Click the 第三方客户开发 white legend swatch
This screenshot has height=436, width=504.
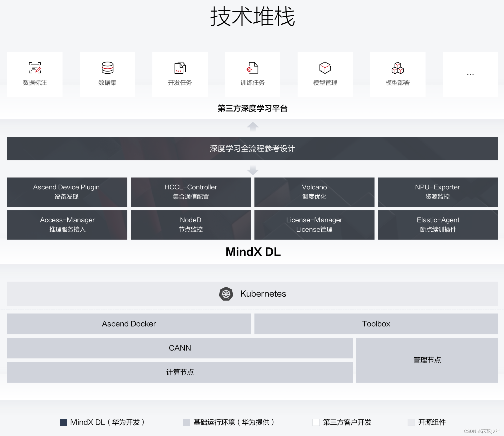[x=316, y=422]
